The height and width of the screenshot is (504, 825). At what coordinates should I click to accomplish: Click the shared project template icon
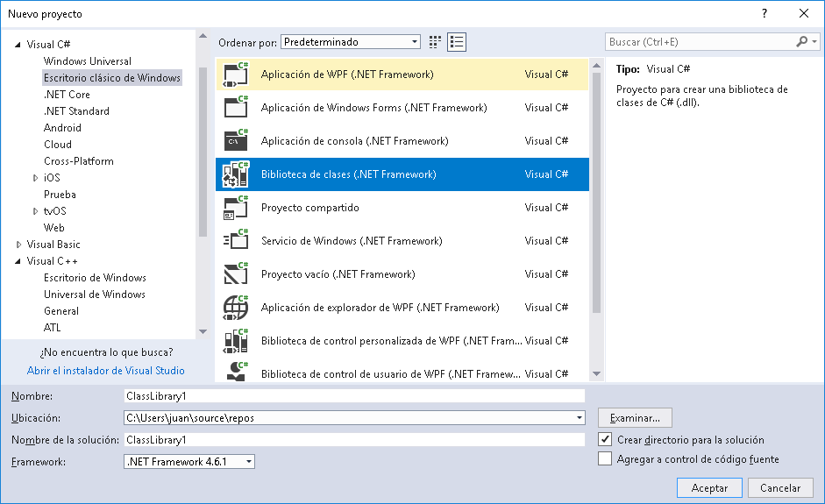coord(236,208)
